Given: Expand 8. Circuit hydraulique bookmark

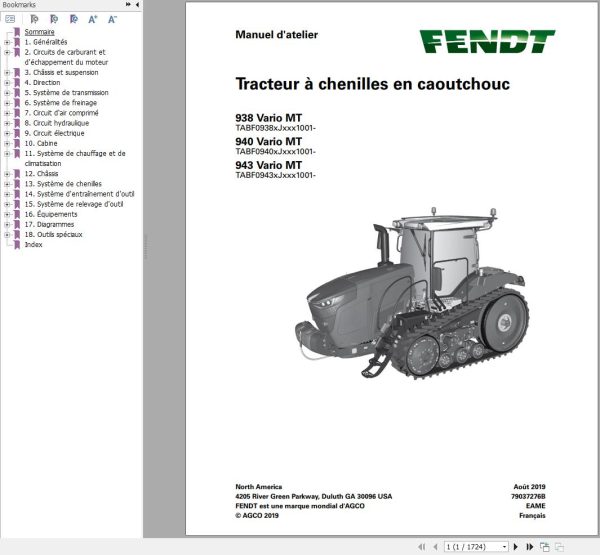Looking at the screenshot, I should click(x=7, y=123).
